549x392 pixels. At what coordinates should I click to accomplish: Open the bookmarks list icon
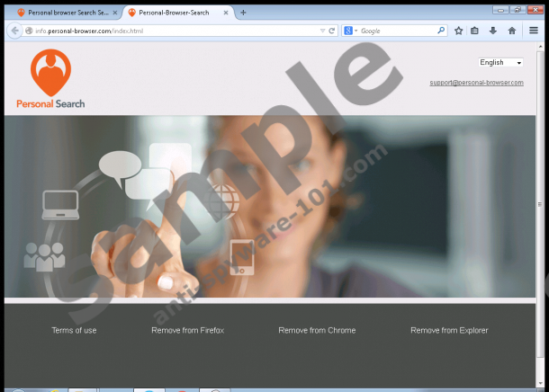point(475,31)
